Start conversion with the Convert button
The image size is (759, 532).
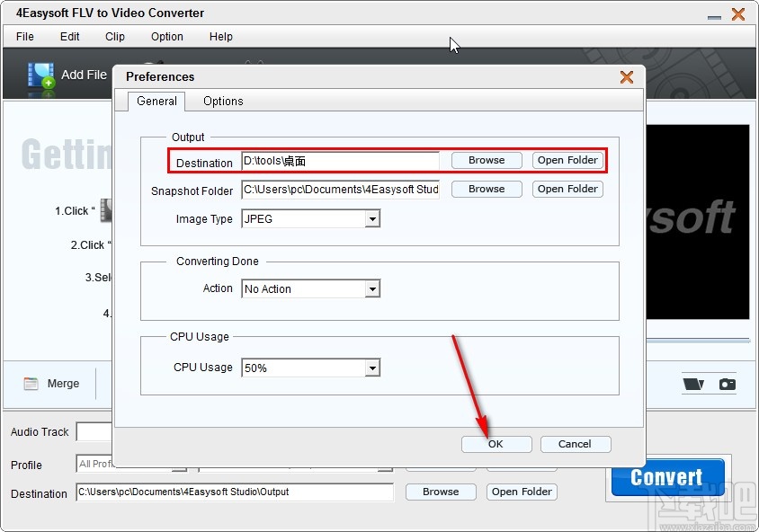pyautogui.click(x=666, y=477)
